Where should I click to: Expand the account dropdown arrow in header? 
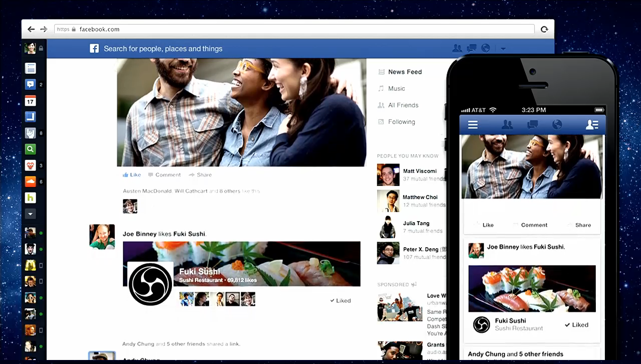pos(503,49)
